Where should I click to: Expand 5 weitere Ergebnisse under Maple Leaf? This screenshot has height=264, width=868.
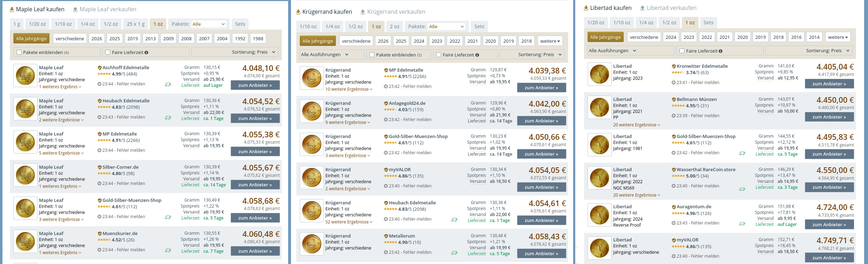pyautogui.click(x=61, y=153)
